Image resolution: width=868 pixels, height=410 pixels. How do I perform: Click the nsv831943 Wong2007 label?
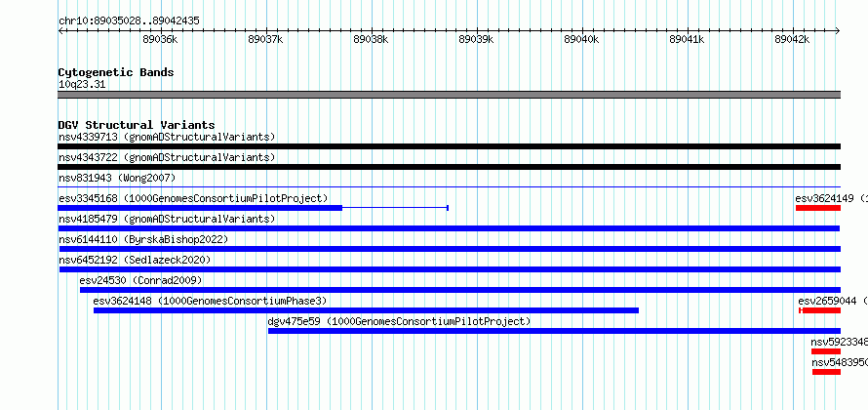[x=117, y=178]
